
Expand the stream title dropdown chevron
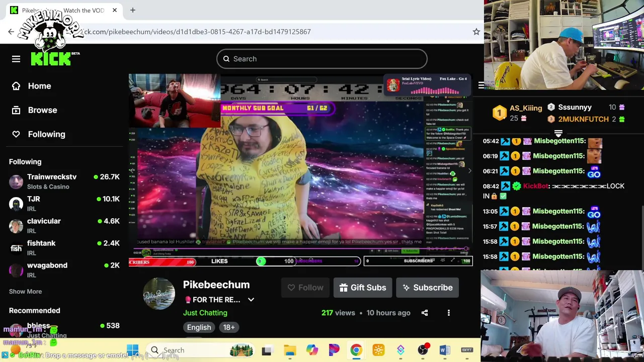251,300
